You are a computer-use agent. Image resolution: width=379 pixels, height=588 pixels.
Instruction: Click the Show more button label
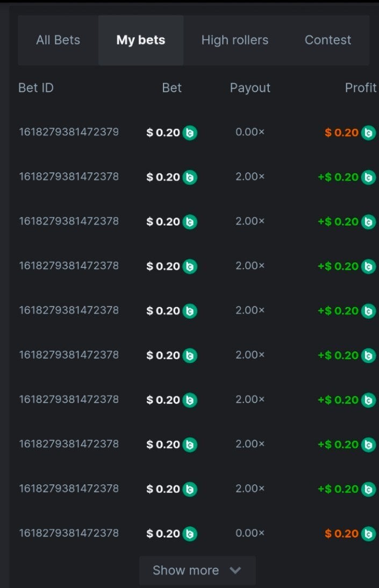[185, 570]
